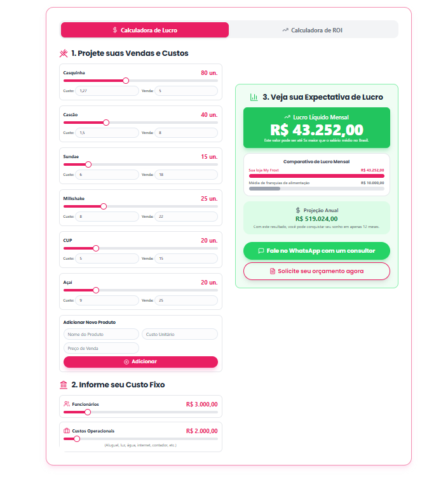This screenshot has width=448, height=482.
Task: Click the dollar icon on Calculadora de Lucro tab
Action: (x=115, y=30)
